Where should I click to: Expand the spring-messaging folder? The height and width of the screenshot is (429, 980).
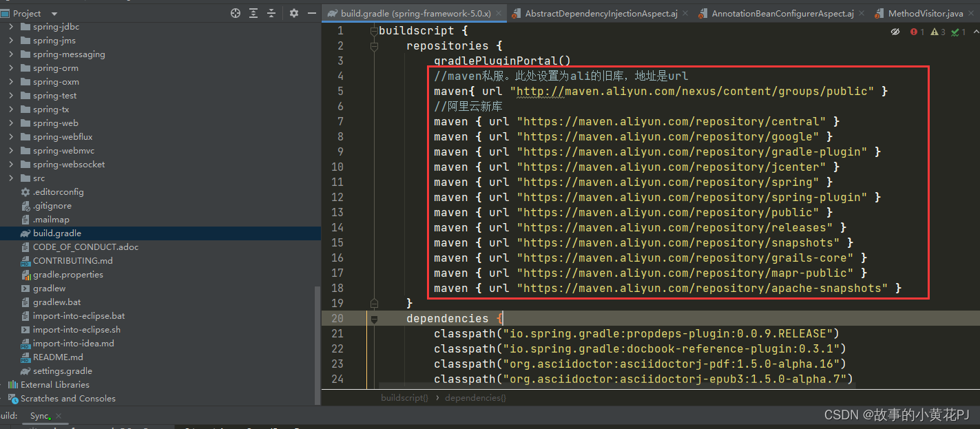click(x=11, y=54)
